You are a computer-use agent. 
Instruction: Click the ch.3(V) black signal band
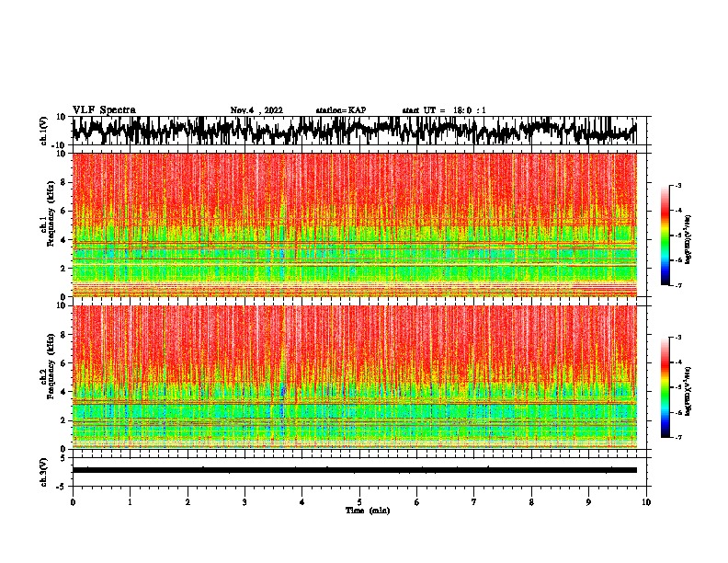(354, 470)
